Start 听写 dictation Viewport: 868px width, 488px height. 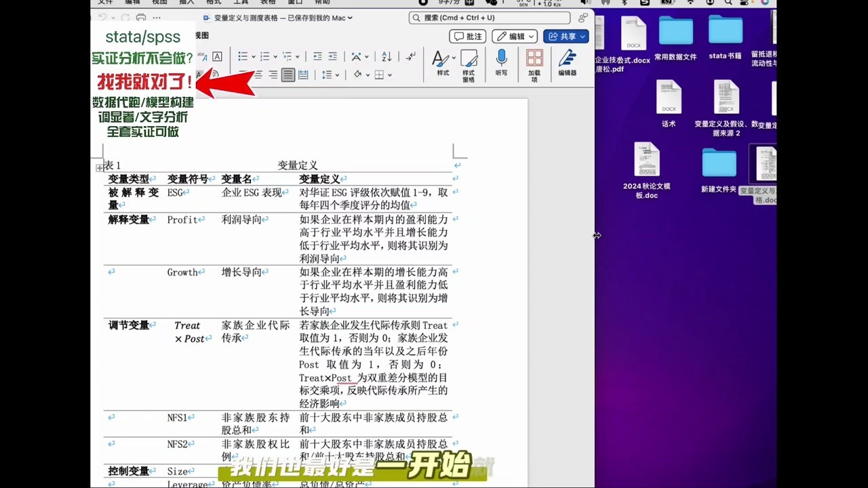pos(501,63)
